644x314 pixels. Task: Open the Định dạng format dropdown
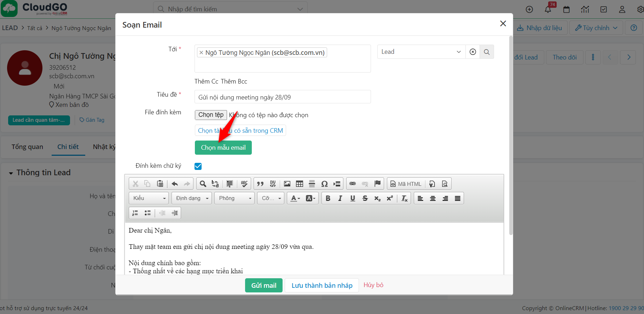point(192,198)
